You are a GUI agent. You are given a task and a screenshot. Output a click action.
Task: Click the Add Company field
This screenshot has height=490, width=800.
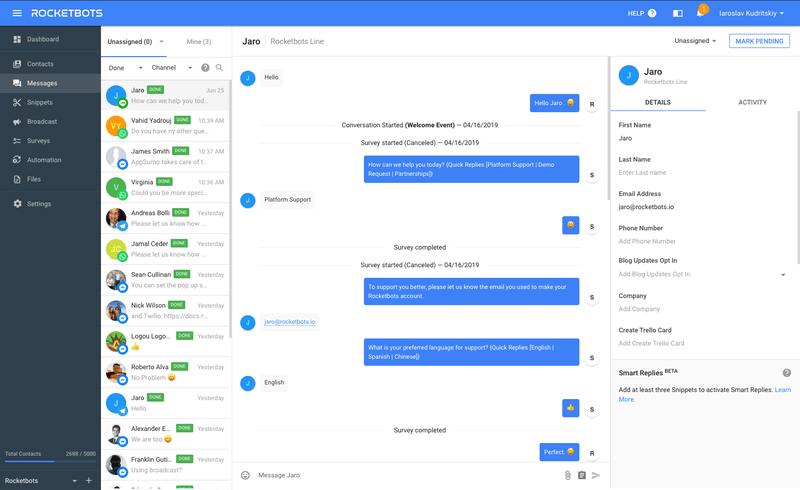coord(702,309)
